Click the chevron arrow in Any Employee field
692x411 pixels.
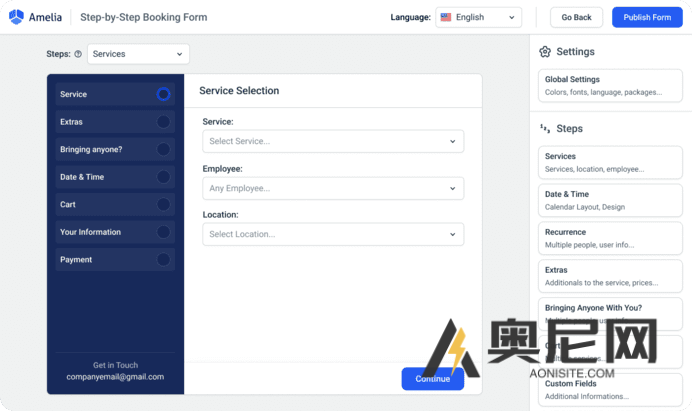[x=452, y=189]
